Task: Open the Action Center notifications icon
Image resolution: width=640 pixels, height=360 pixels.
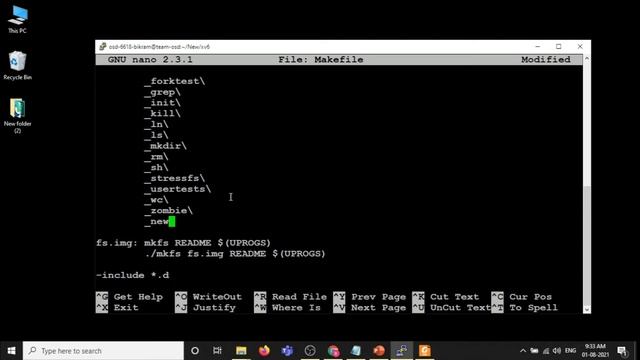Action: 622,351
